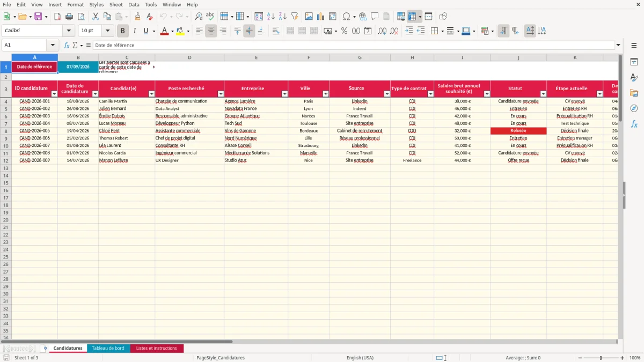The height and width of the screenshot is (362, 644).
Task: Switch to Listes et instructions sheet tab
Action: coord(156,348)
